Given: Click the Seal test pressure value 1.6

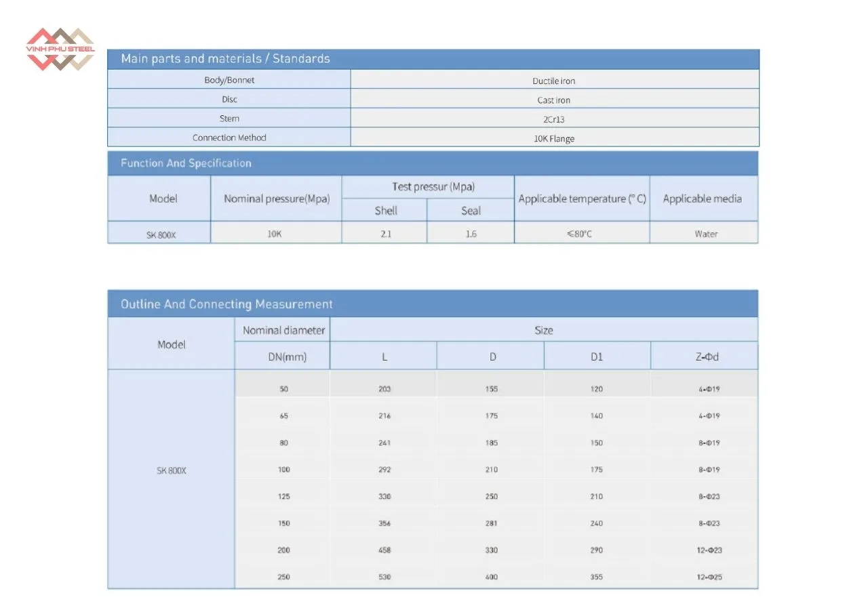Looking at the screenshot, I should pos(471,234).
